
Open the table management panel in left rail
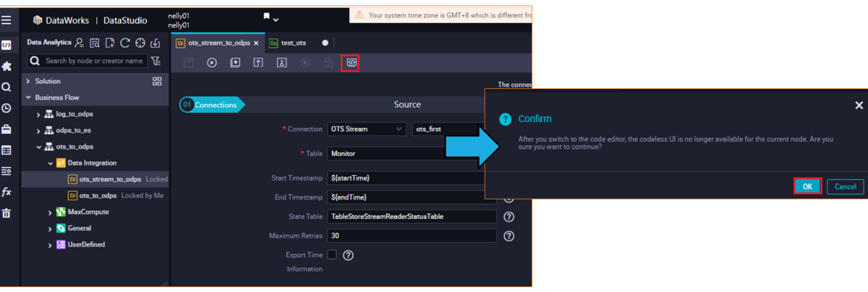[x=7, y=150]
